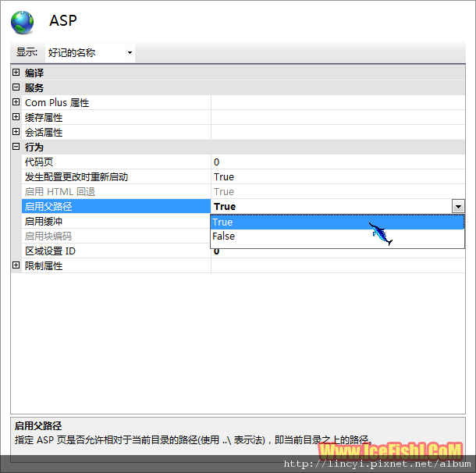Screen dimensions: 476x473
Task: Click the 缓存属性 label
Action: pyautogui.click(x=44, y=118)
